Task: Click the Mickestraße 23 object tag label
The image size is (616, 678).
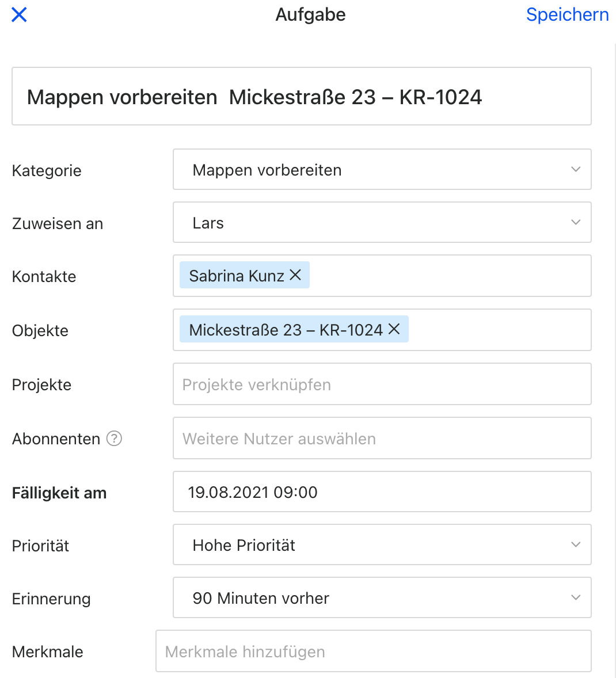Action: coord(286,330)
